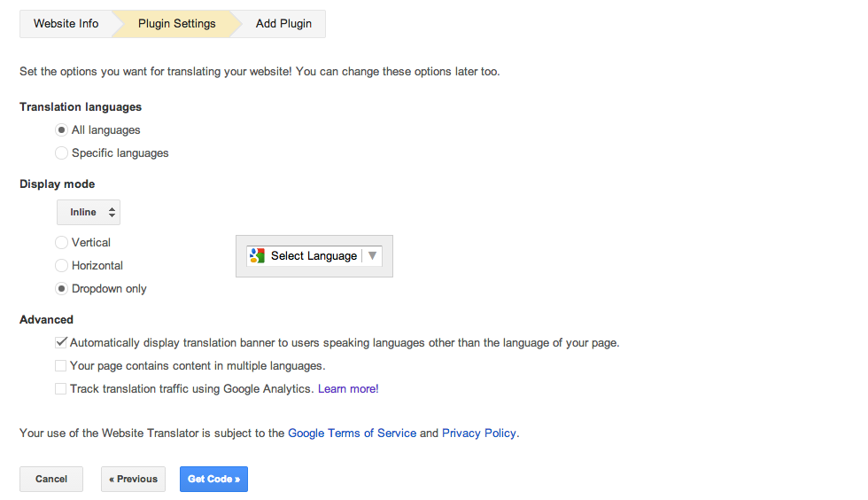Go to the Website Info step
This screenshot has height=500, width=868.
(66, 24)
